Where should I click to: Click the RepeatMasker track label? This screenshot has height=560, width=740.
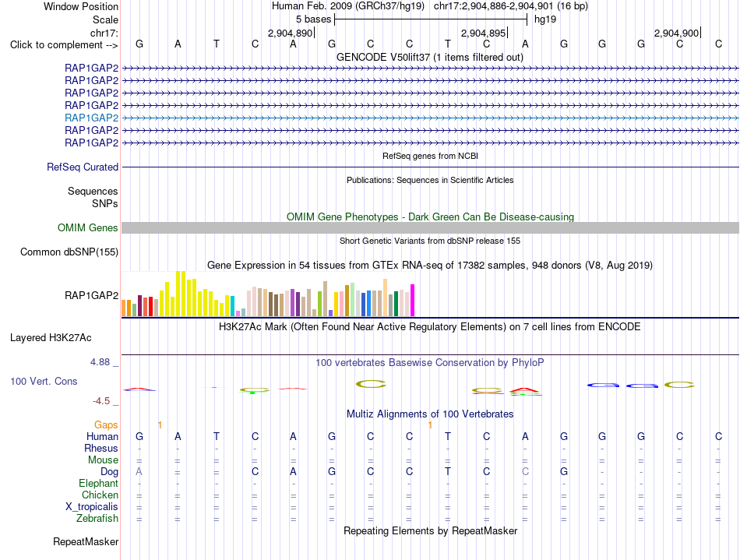(86, 541)
